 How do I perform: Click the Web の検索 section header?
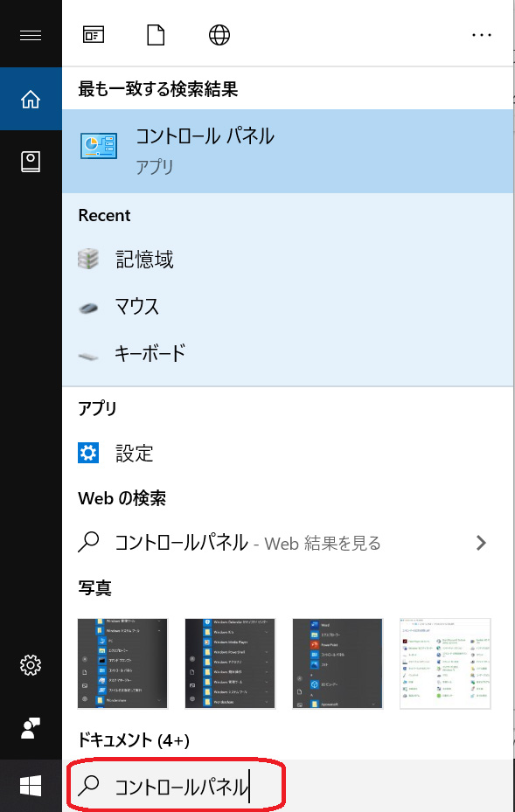[x=122, y=498]
